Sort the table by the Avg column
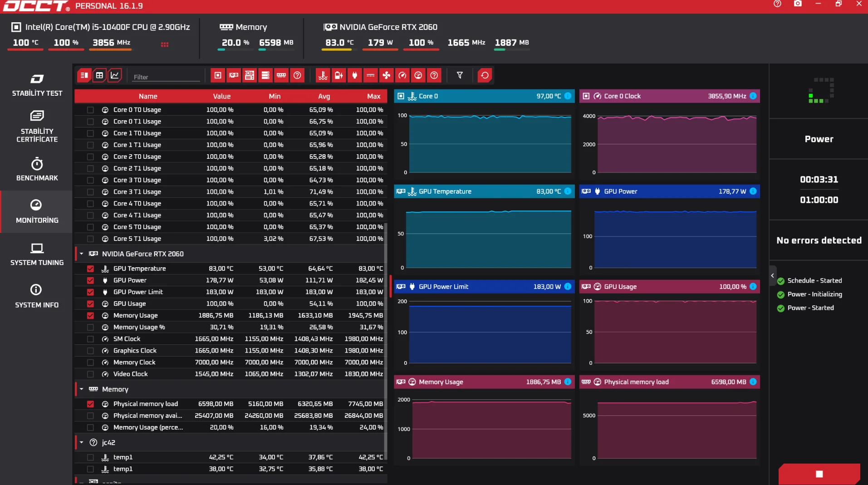This screenshot has height=485, width=868. tap(324, 96)
